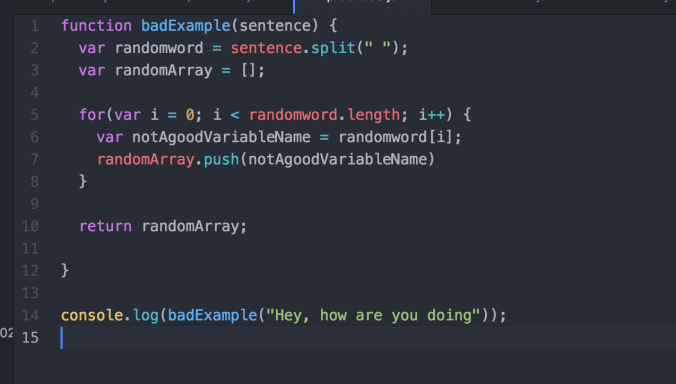Click the 'sentence' parameter on line 1

tap(275, 26)
